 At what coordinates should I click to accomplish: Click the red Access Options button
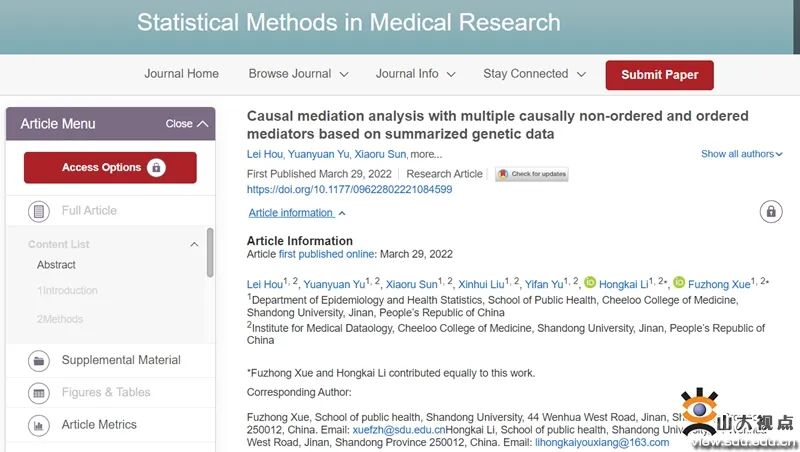(110, 167)
